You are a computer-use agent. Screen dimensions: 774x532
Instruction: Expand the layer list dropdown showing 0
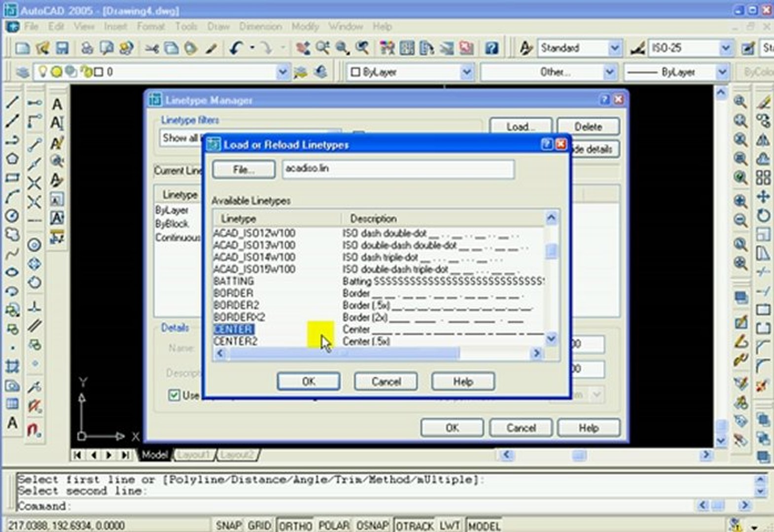point(282,72)
